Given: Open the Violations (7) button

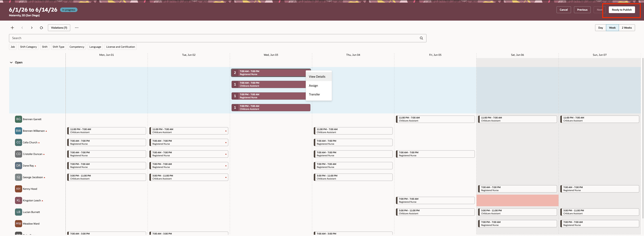Looking at the screenshot, I should point(59,28).
